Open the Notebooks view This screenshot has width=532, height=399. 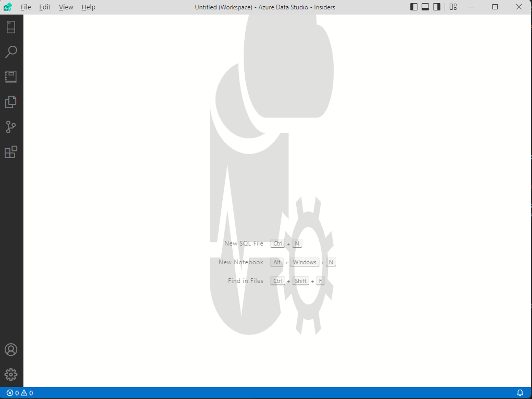click(x=11, y=76)
